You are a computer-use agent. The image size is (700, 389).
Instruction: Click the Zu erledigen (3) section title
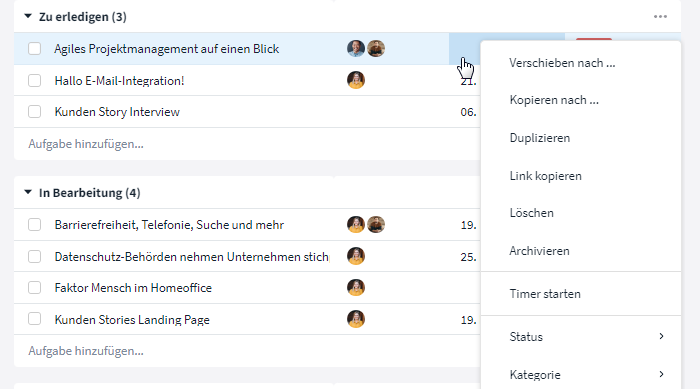tap(83, 17)
